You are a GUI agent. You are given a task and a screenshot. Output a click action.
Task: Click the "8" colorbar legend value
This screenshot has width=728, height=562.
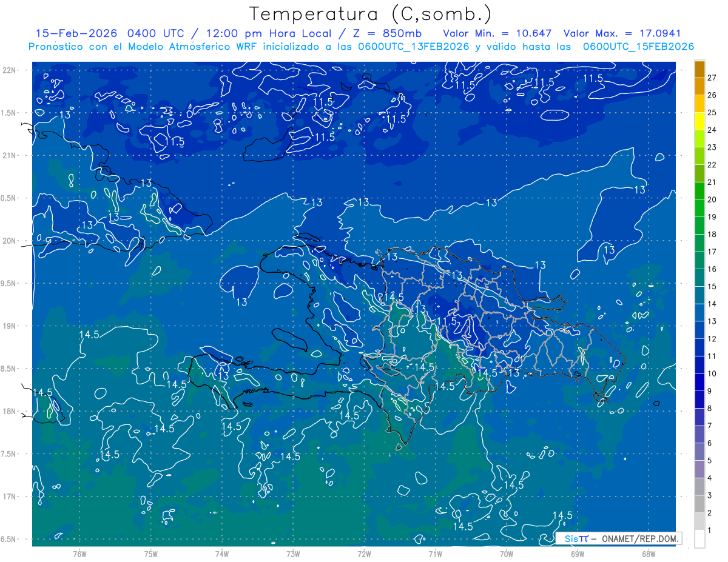[710, 408]
